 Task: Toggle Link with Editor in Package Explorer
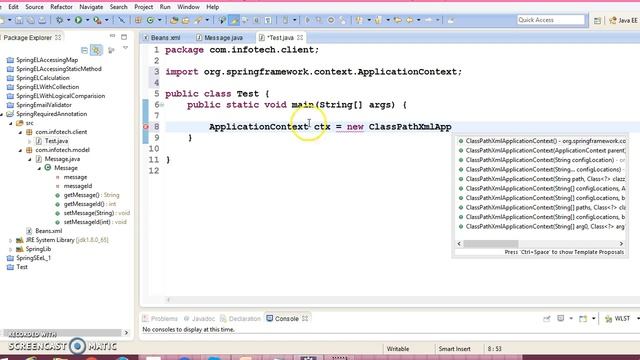coord(96,50)
